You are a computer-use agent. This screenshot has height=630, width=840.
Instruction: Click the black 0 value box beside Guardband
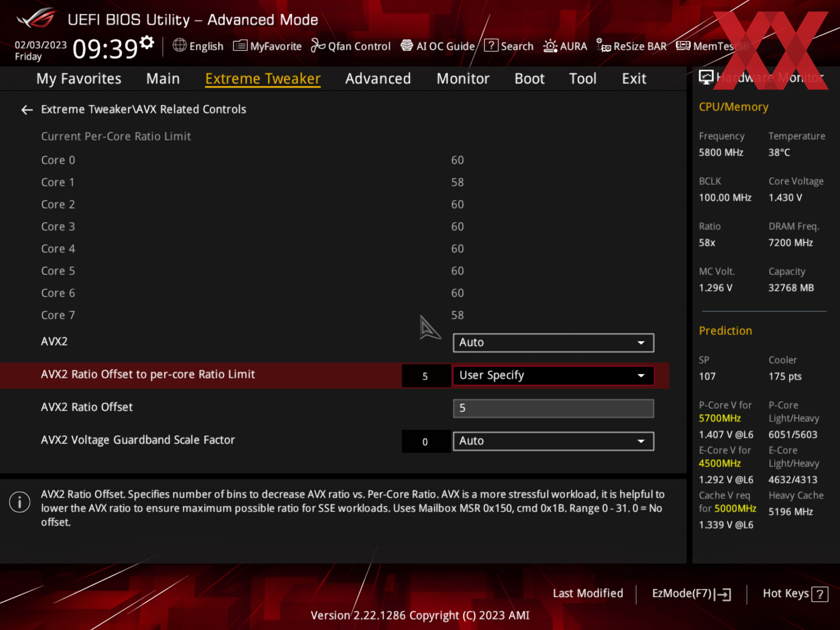(426, 441)
